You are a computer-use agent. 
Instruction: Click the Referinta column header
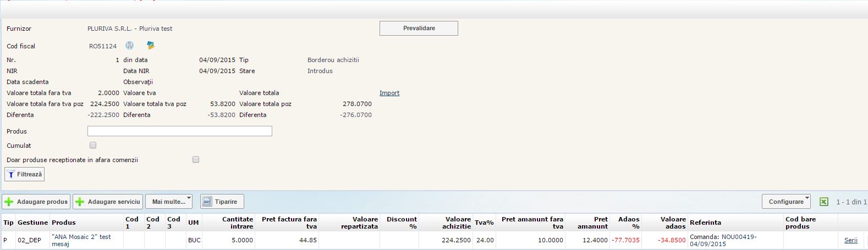pos(705,223)
